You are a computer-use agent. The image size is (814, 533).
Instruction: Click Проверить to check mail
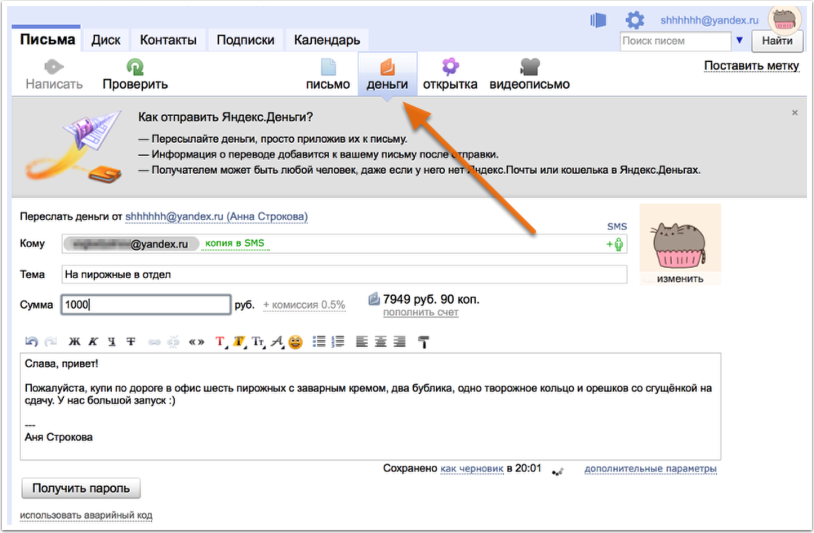(x=135, y=75)
